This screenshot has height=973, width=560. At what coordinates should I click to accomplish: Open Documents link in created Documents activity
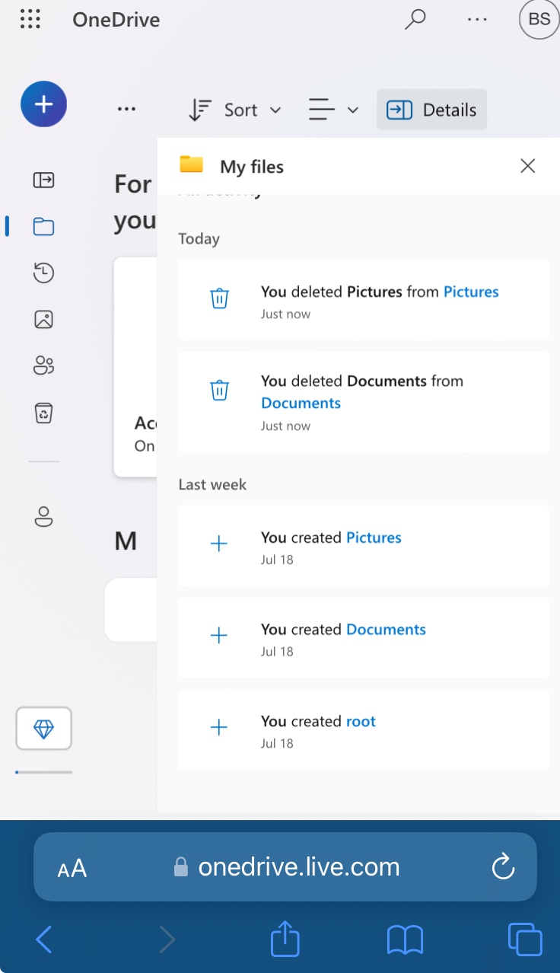pos(386,630)
